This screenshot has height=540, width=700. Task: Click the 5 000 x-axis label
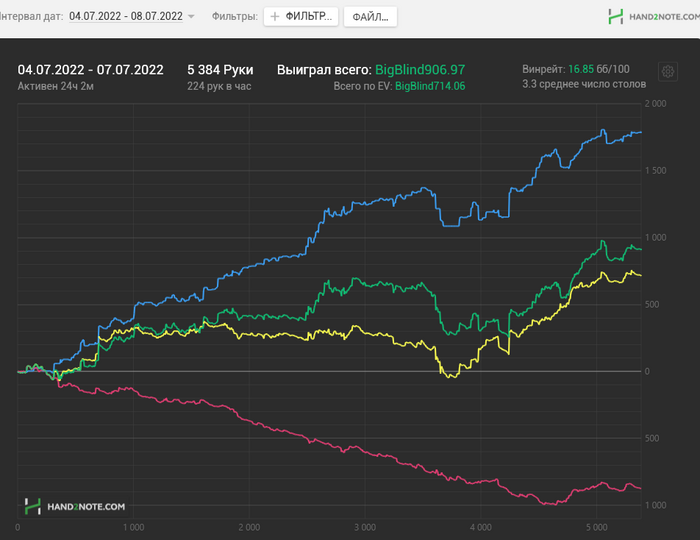click(x=596, y=528)
